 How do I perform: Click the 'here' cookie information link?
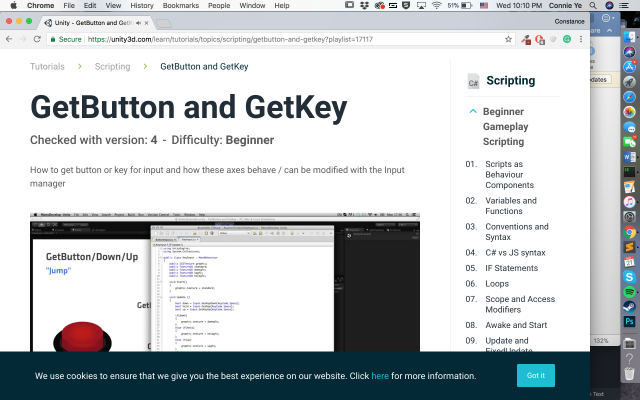click(380, 376)
